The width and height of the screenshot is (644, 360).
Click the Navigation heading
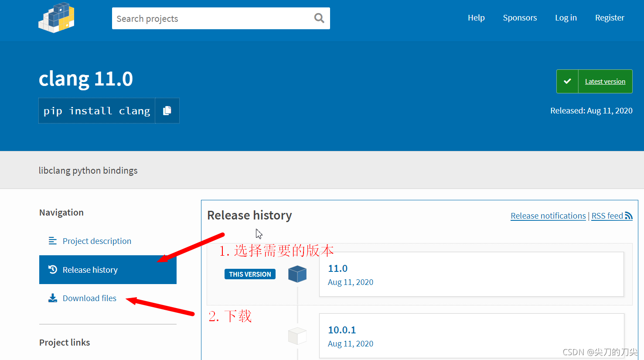pos(61,213)
